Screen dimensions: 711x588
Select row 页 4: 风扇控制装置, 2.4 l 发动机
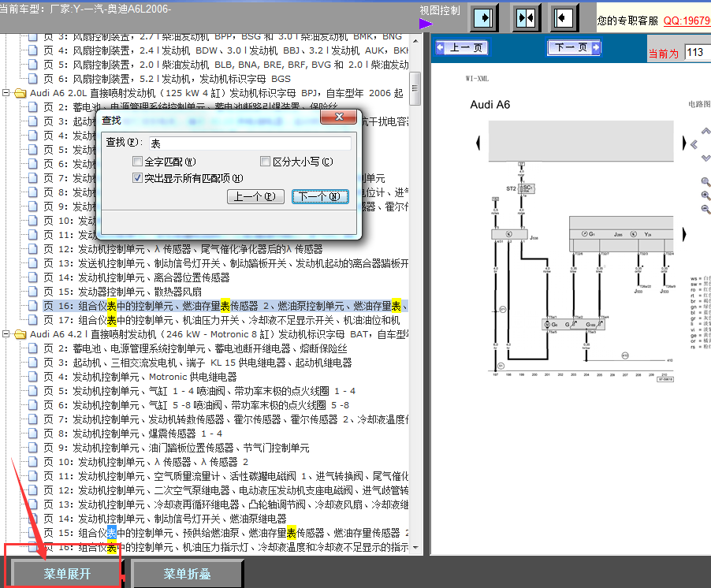[x=225, y=50]
